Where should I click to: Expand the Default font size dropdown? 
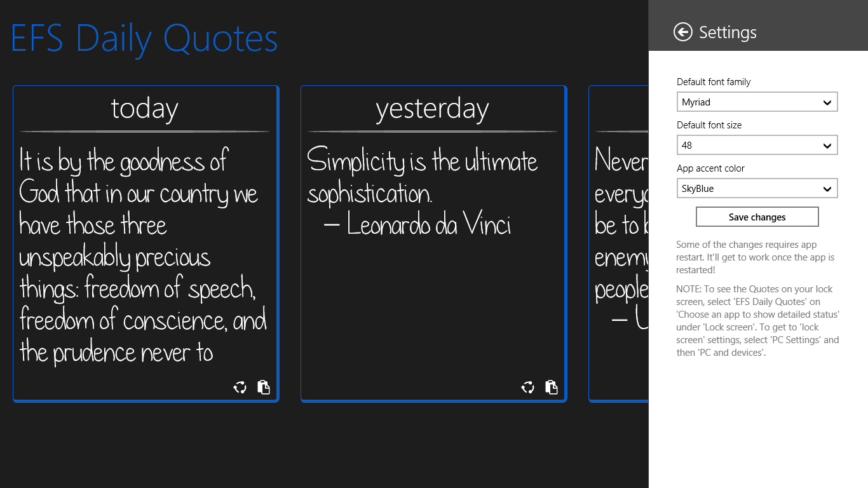click(x=757, y=146)
